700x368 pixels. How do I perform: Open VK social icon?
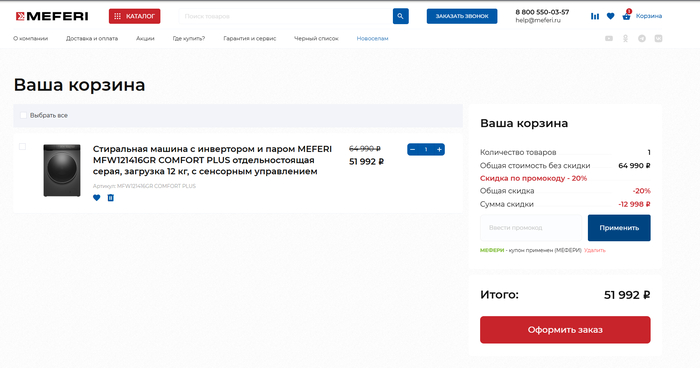coord(658,38)
